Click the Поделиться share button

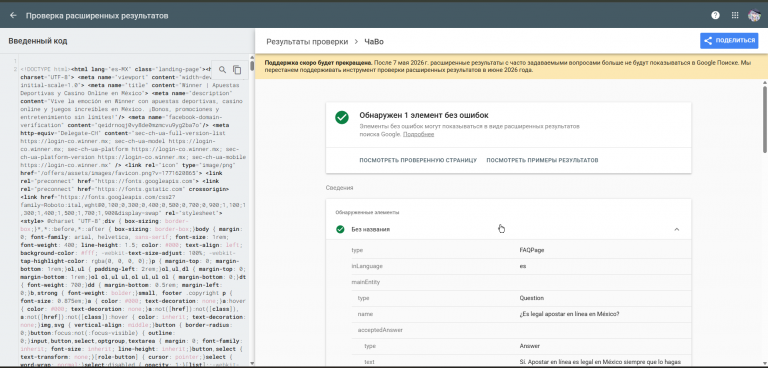coord(729,41)
